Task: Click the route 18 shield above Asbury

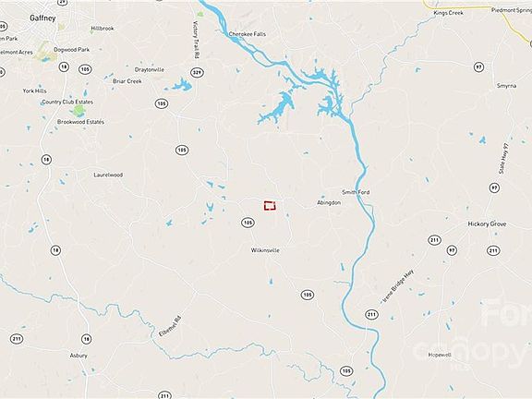Action: coord(87,339)
